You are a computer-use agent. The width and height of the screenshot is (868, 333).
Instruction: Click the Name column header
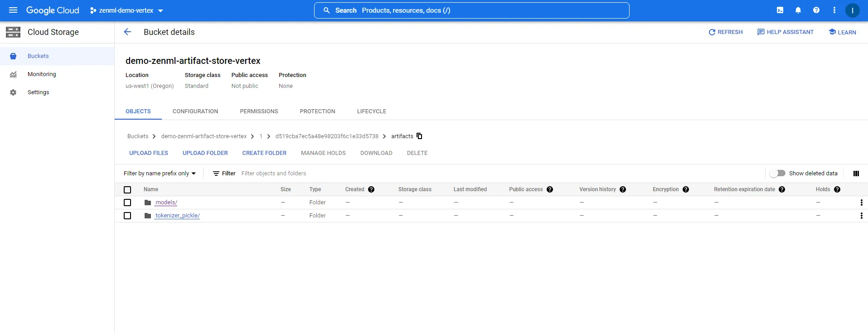(x=151, y=189)
